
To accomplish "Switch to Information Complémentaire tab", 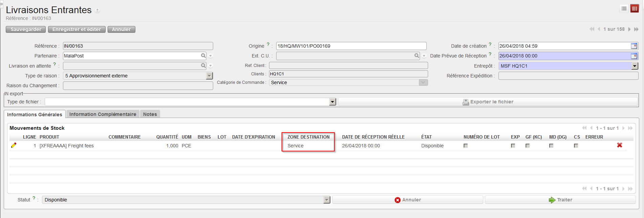I will pyautogui.click(x=103, y=114).
